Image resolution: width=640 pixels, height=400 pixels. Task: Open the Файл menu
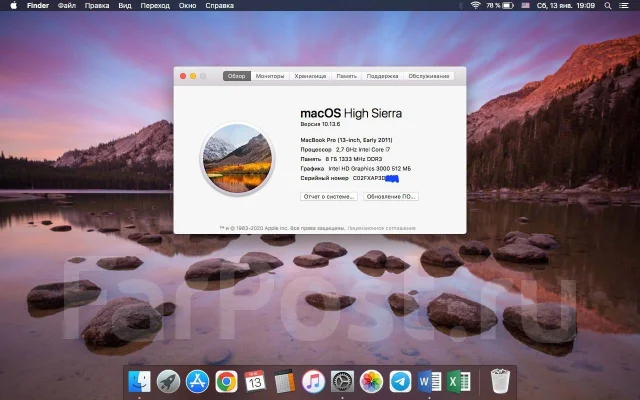(67, 6)
